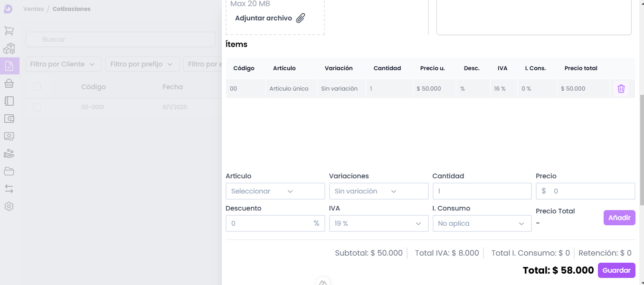
Task: Check the box for quotation 00-0001
Action: coord(37,107)
